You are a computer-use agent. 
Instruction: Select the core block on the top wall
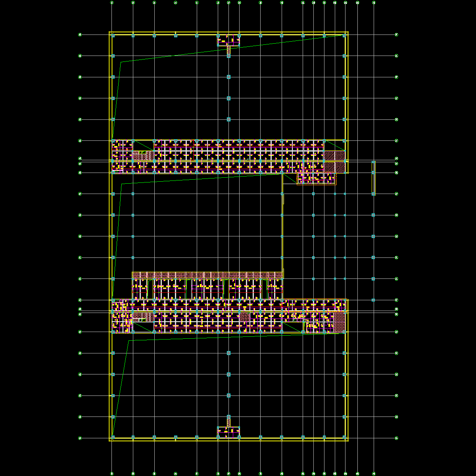(x=228, y=40)
